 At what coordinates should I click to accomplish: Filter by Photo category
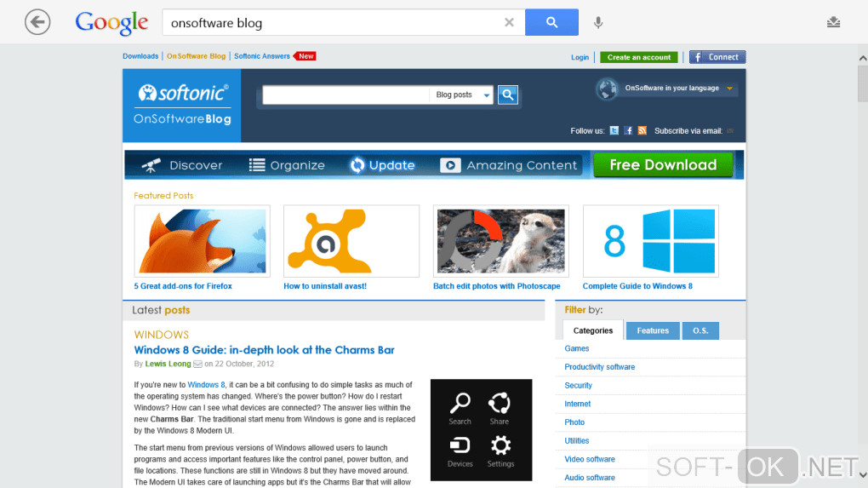[574, 422]
